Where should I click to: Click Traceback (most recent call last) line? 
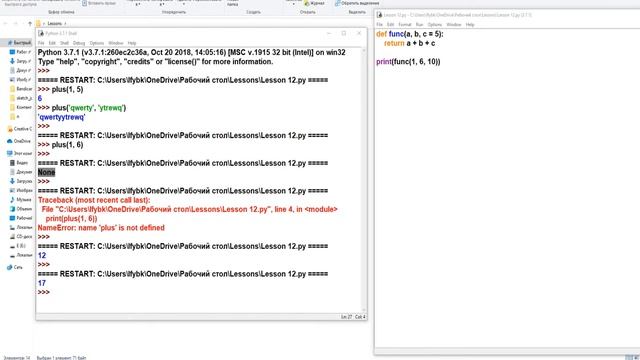[x=94, y=200]
